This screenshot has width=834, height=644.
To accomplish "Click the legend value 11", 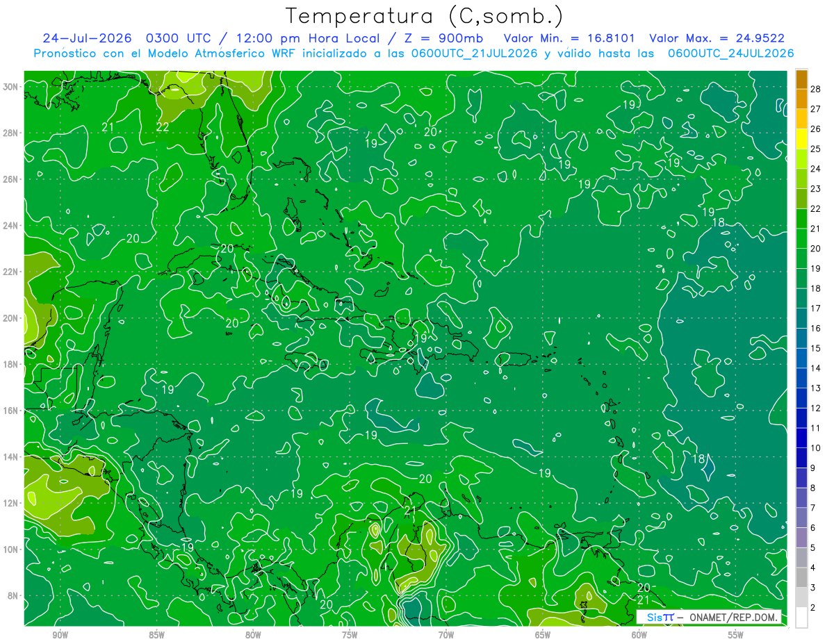I will 815,428.
